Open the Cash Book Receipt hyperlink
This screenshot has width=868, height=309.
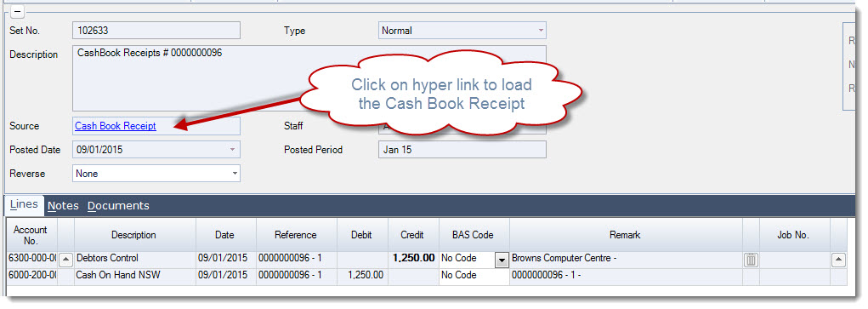(115, 126)
